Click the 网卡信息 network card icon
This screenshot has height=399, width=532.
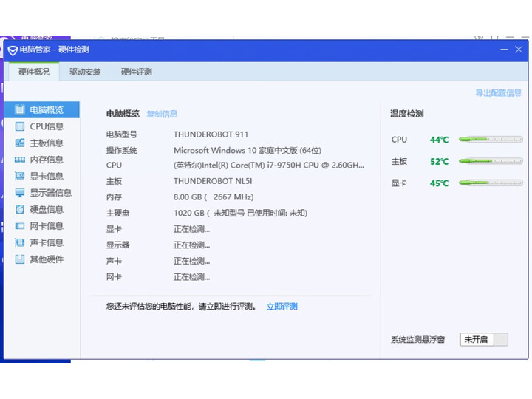pos(20,226)
